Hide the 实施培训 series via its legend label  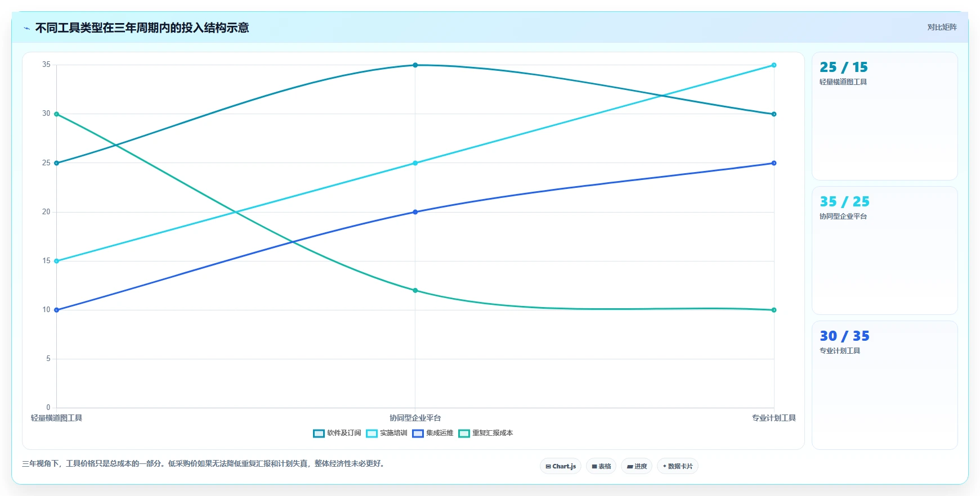point(393,433)
